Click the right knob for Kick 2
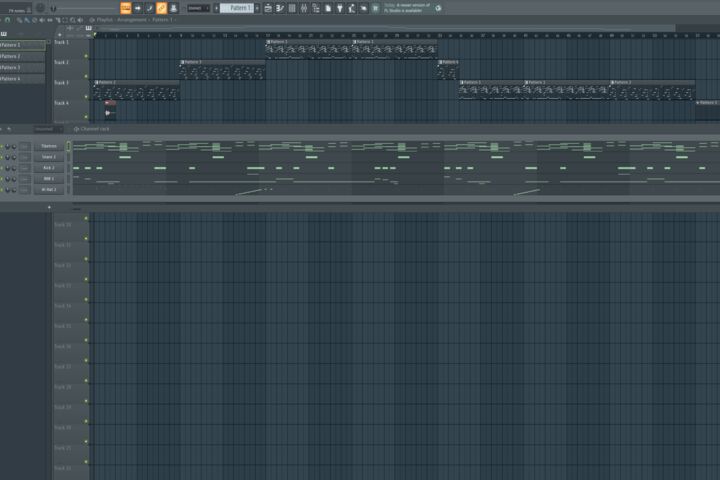This screenshot has height=480, width=720. 14,168
